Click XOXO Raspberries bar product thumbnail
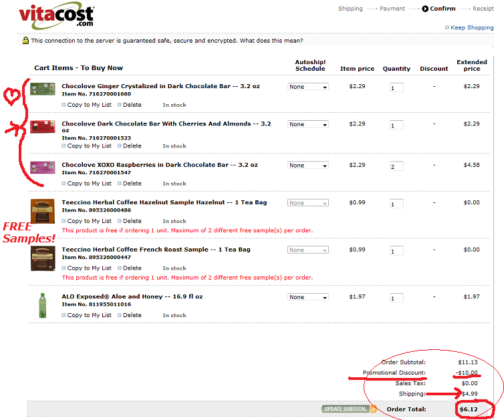Screen dimensions: 504x420 (x=42, y=168)
